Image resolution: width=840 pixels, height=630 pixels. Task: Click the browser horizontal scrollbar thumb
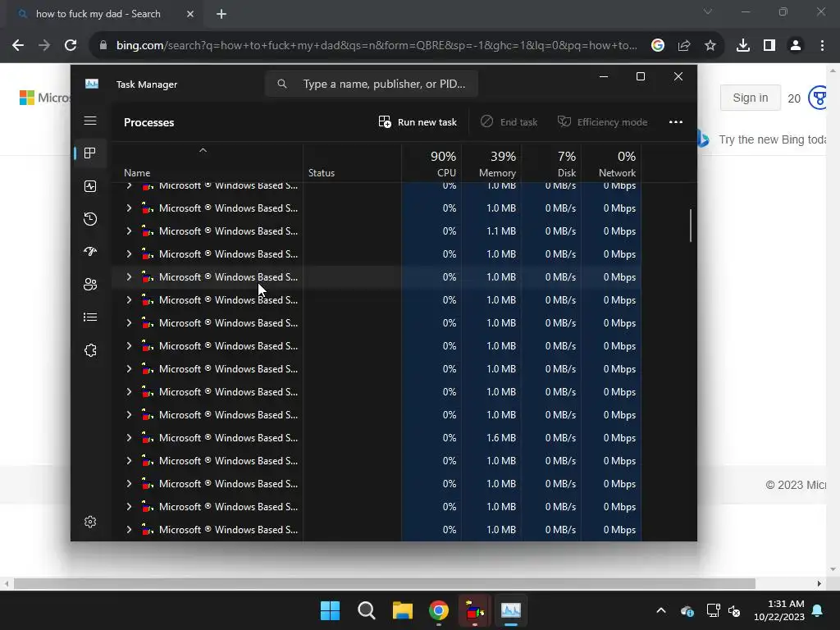(x=384, y=583)
